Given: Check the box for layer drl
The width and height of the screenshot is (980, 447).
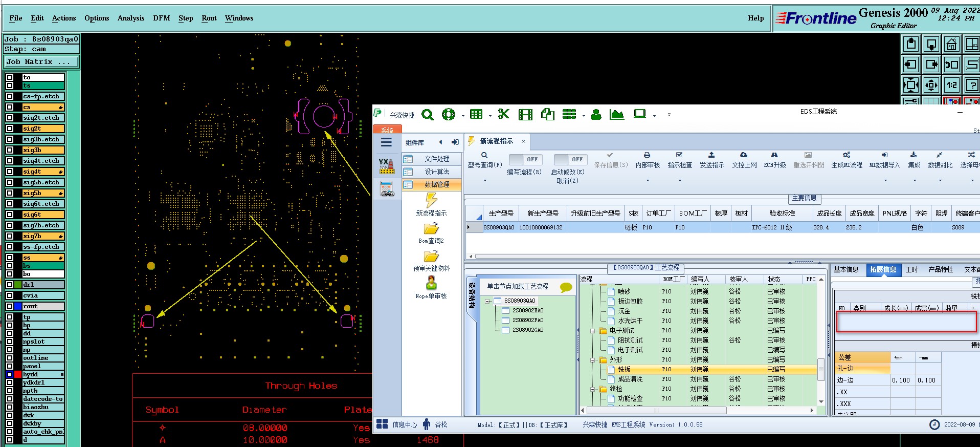Looking at the screenshot, I should click(x=10, y=285).
